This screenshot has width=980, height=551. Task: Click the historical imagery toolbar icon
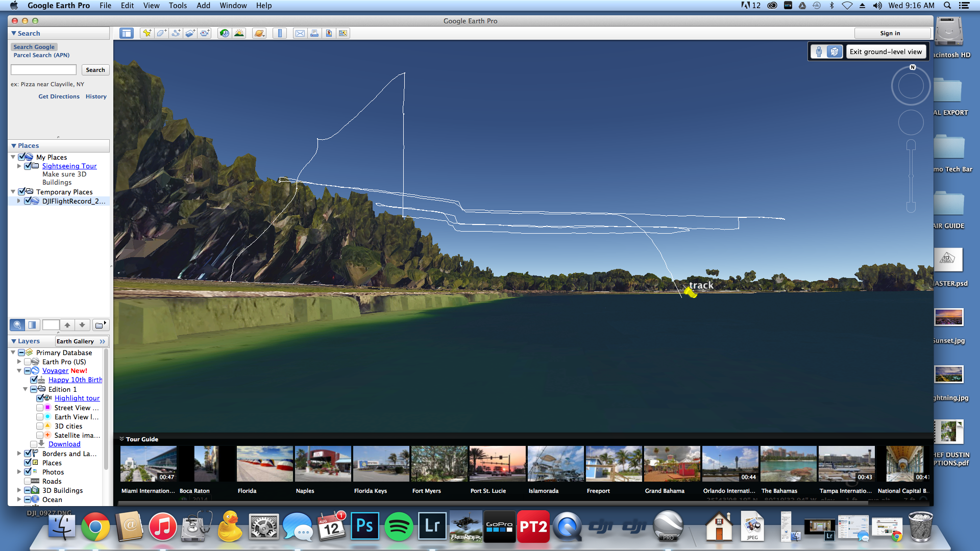(x=224, y=33)
